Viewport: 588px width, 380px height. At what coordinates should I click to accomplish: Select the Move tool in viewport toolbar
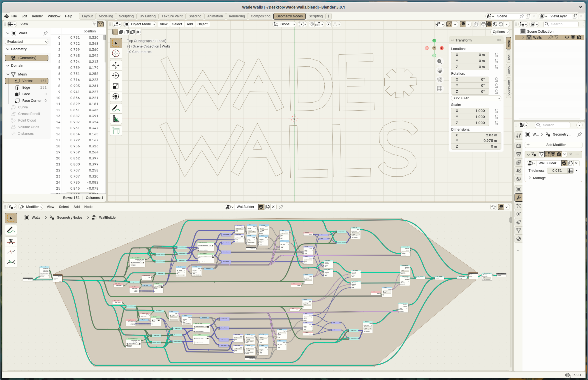click(x=116, y=65)
